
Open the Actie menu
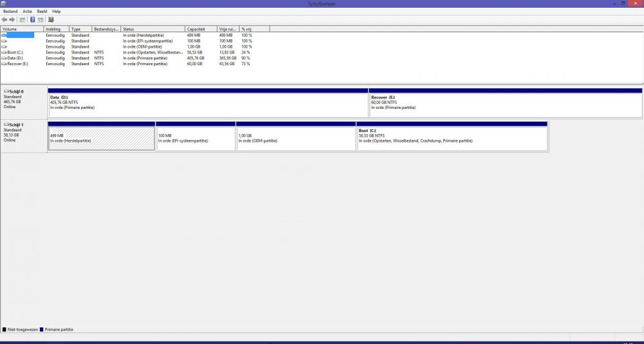click(27, 12)
